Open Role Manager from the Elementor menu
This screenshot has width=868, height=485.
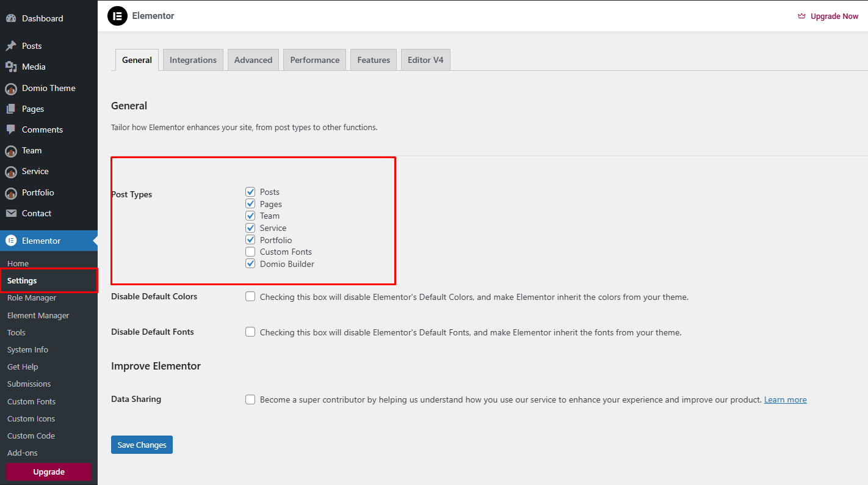click(x=31, y=298)
